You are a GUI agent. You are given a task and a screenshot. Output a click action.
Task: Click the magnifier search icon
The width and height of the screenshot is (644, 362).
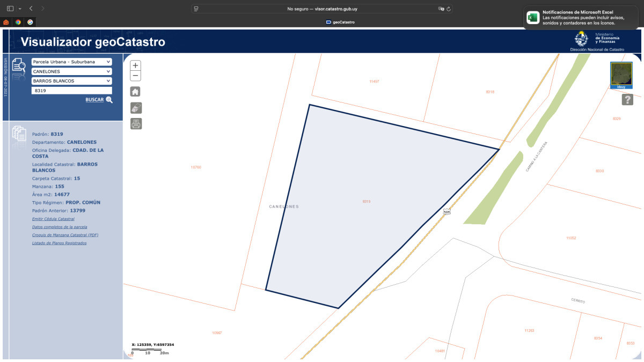(109, 100)
